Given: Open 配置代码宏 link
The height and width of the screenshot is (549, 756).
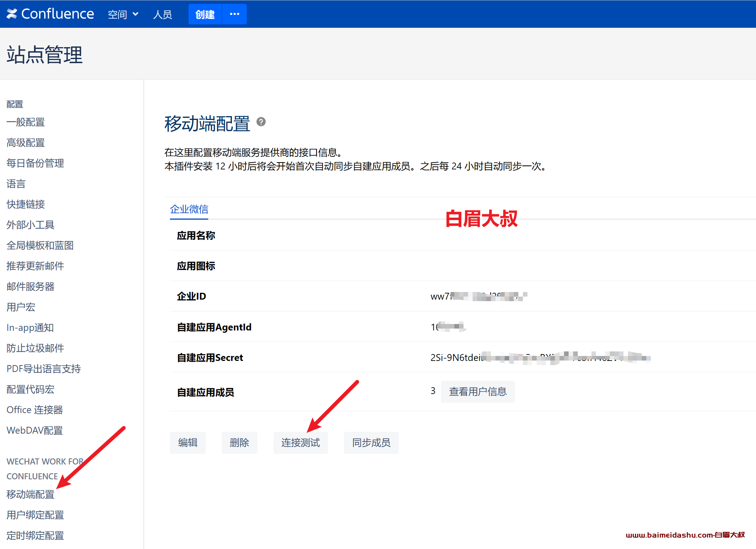Looking at the screenshot, I should coord(30,389).
